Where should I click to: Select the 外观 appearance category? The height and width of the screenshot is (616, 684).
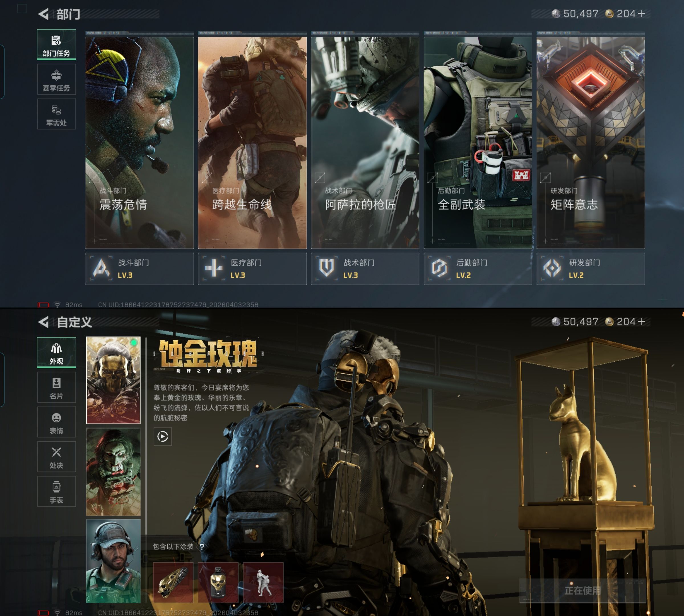[x=56, y=353]
